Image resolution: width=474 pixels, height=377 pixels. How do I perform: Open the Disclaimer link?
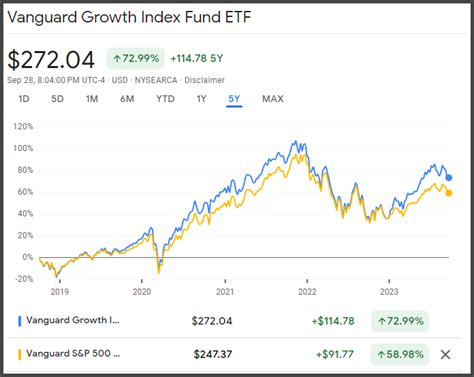204,80
